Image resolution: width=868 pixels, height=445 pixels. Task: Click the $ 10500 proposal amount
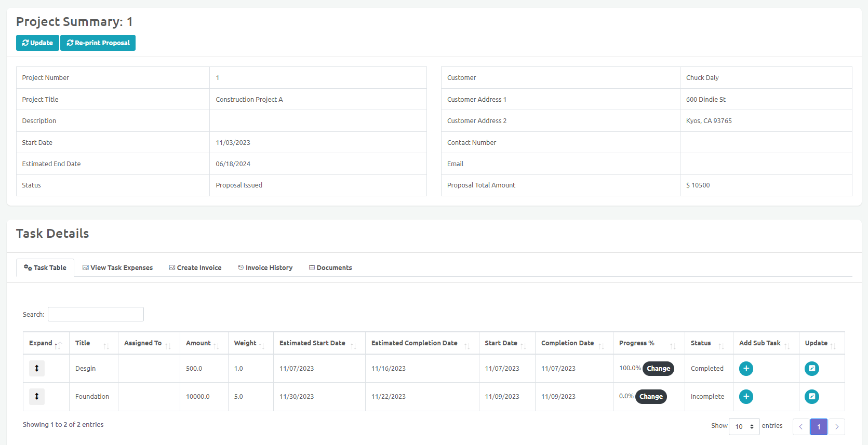698,185
